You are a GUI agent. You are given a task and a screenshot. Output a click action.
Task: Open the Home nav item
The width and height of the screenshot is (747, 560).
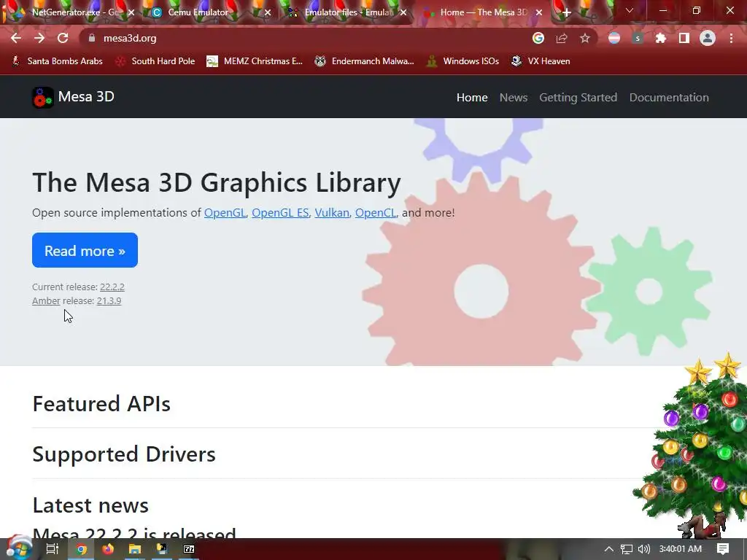point(472,97)
